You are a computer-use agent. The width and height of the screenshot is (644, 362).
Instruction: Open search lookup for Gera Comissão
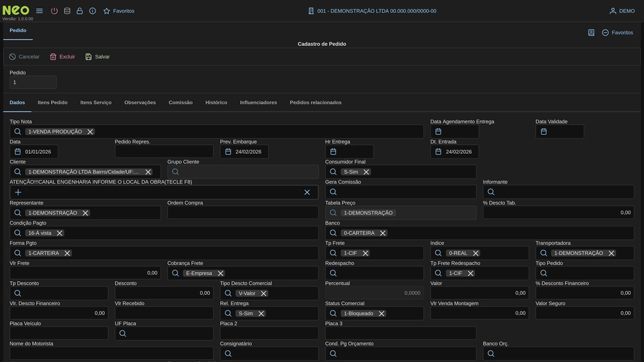coord(333,192)
